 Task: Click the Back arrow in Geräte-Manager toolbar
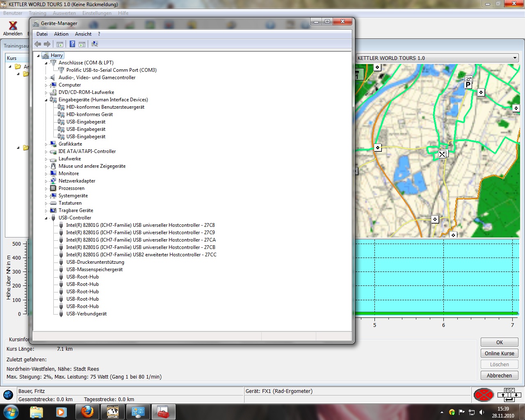tap(38, 44)
